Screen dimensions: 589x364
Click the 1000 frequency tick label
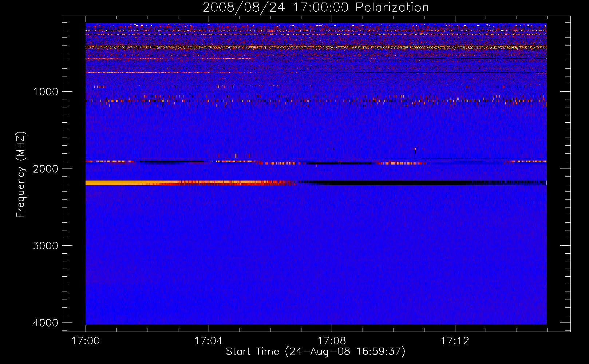point(46,91)
